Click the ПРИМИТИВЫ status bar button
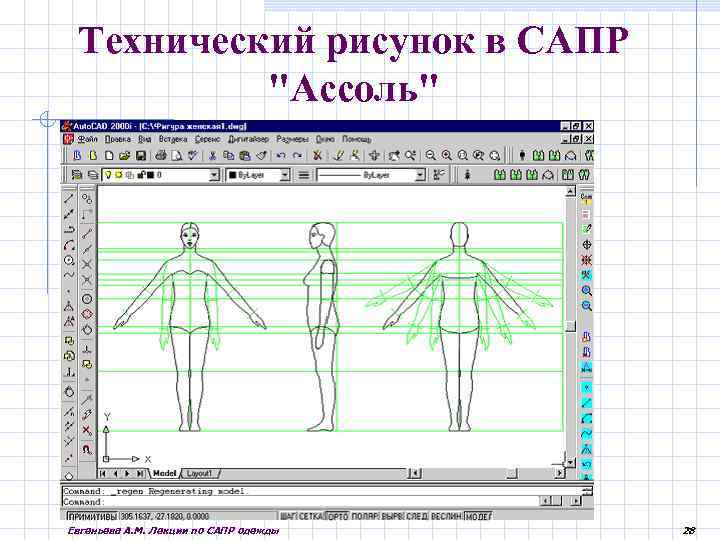Screen dimensions: 720x540 92,517
